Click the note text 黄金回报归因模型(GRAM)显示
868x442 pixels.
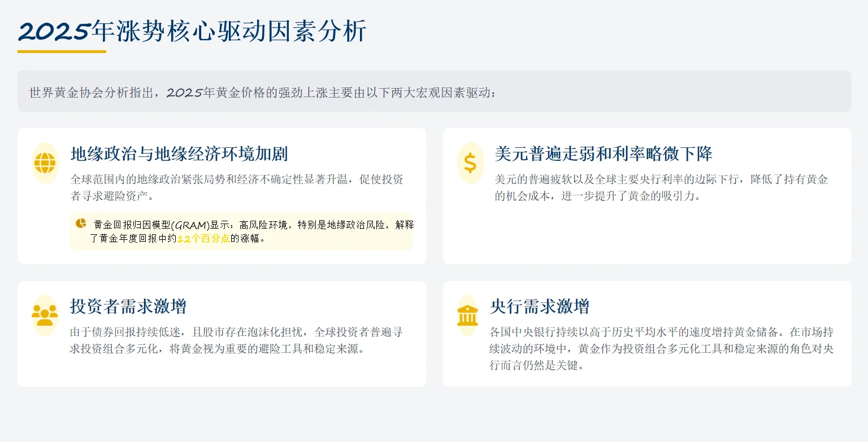point(252,231)
